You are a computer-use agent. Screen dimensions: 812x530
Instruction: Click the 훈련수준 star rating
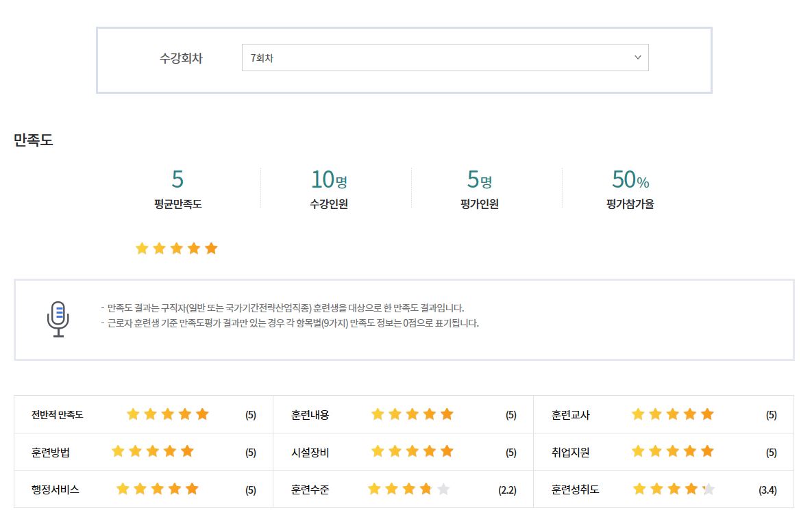409,490
